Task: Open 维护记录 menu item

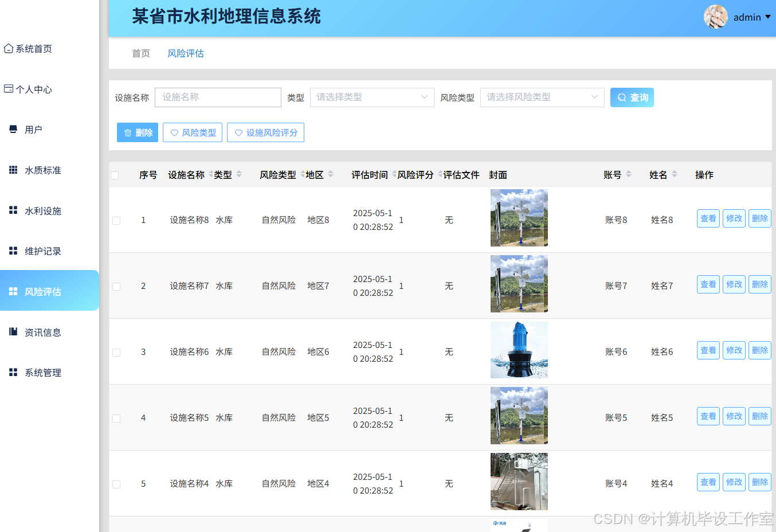Action: (43, 251)
